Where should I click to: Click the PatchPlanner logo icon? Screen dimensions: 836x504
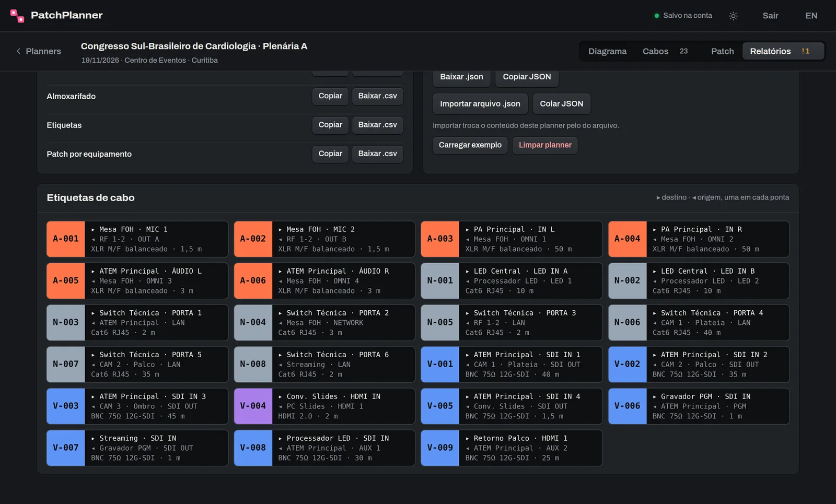[x=17, y=16]
